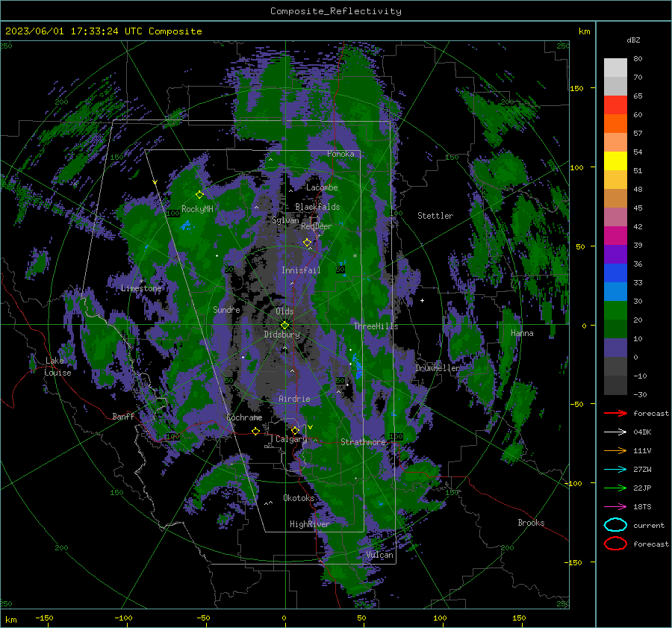Click the cyan 'current' ellipse legend icon
Viewport: 672px width, 628px height.
point(615,525)
